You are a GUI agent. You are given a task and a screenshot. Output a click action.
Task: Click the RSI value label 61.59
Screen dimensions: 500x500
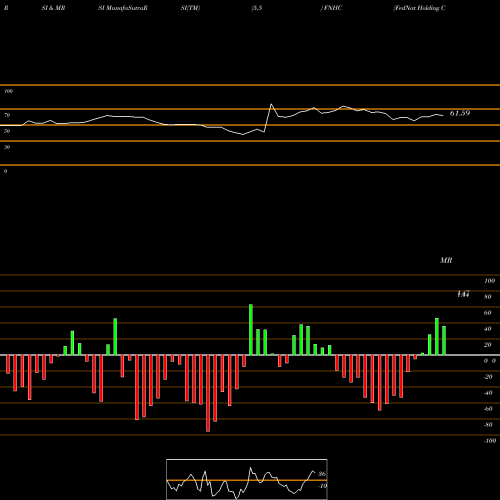tap(460, 113)
